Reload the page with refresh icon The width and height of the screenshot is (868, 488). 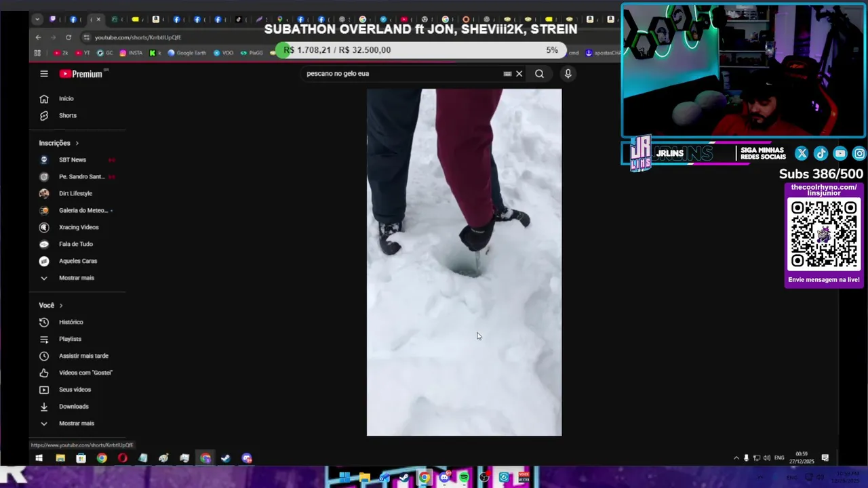coord(68,37)
